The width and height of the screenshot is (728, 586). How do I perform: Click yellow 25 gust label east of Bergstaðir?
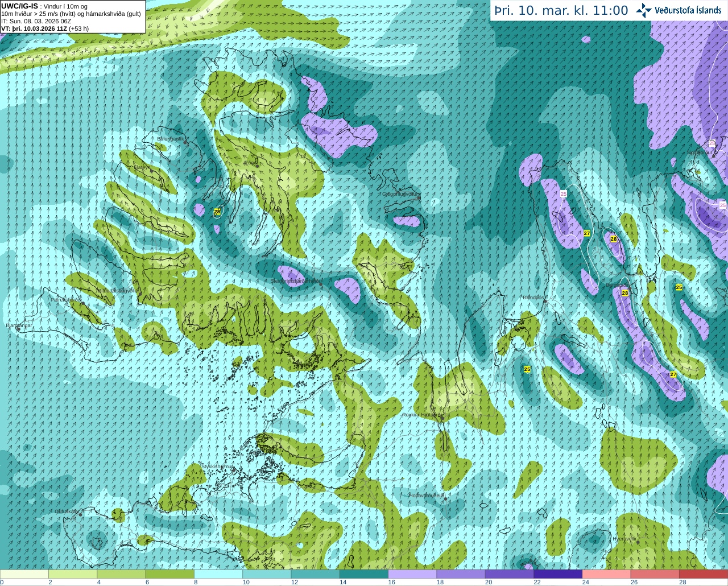(679, 287)
